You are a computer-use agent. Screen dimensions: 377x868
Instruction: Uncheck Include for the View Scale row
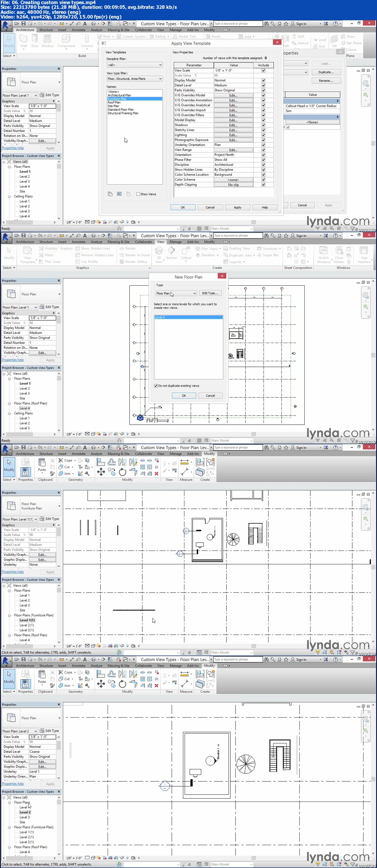263,71
